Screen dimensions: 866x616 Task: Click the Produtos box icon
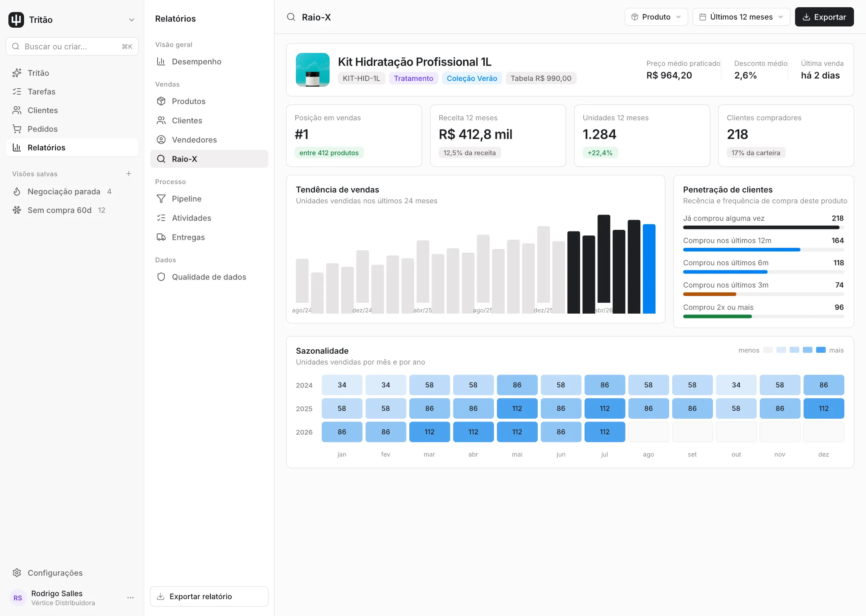[161, 101]
